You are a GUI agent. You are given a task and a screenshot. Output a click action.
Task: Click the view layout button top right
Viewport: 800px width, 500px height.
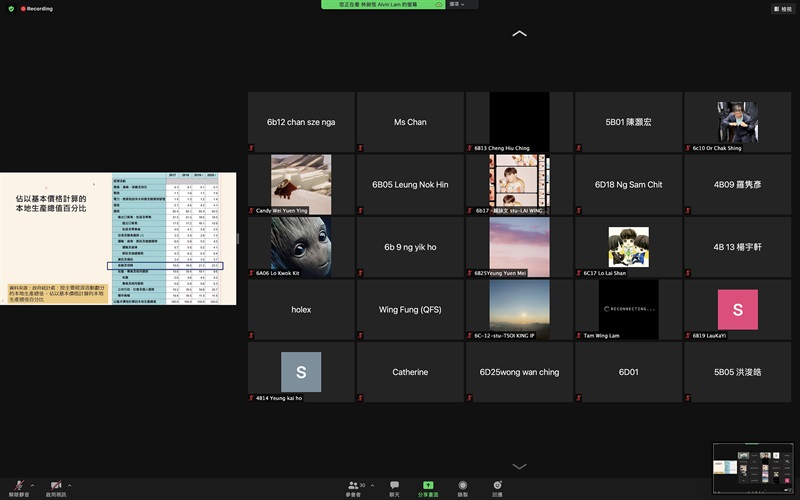pos(781,8)
